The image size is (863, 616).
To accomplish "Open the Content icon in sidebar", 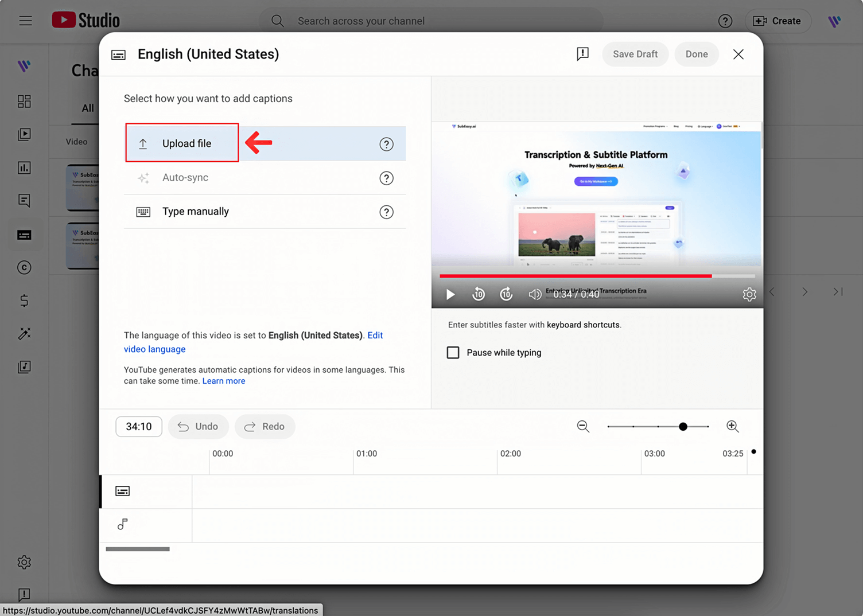I will [x=24, y=134].
